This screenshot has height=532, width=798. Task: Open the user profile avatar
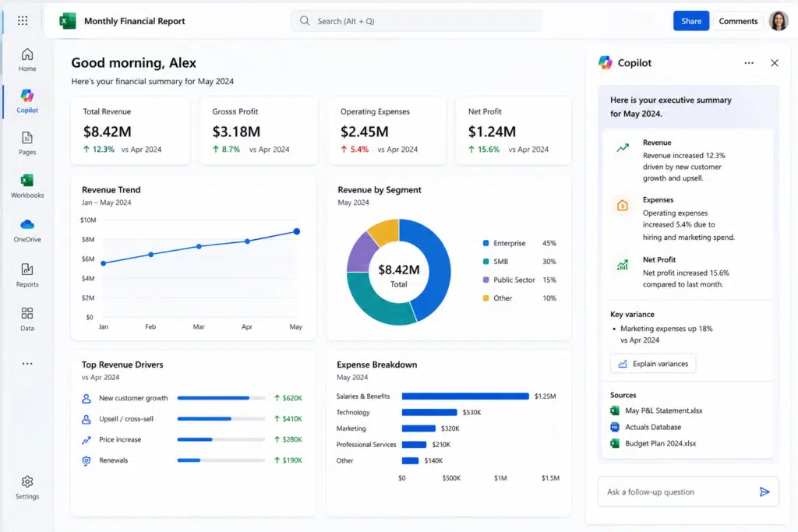click(x=779, y=21)
